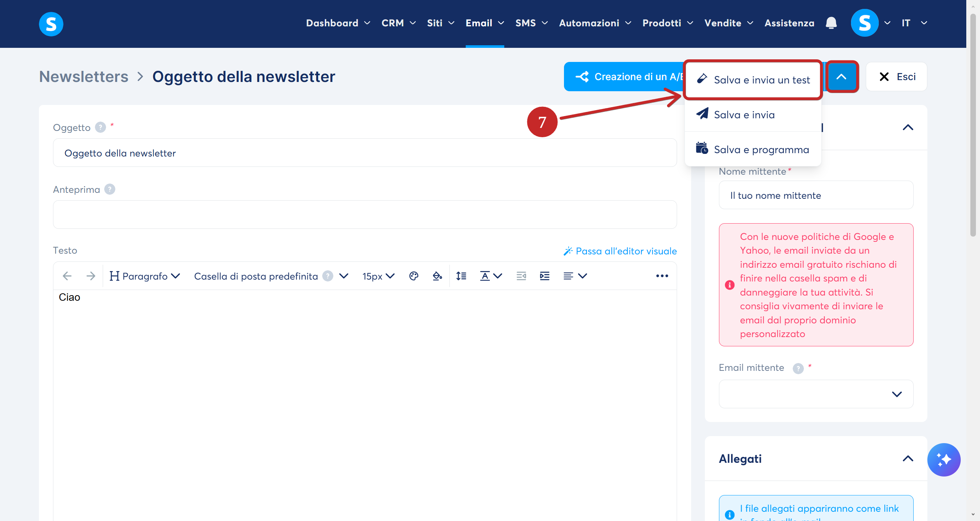Click the X icon on Esci
Viewport: 980px width, 521px height.
(x=884, y=77)
